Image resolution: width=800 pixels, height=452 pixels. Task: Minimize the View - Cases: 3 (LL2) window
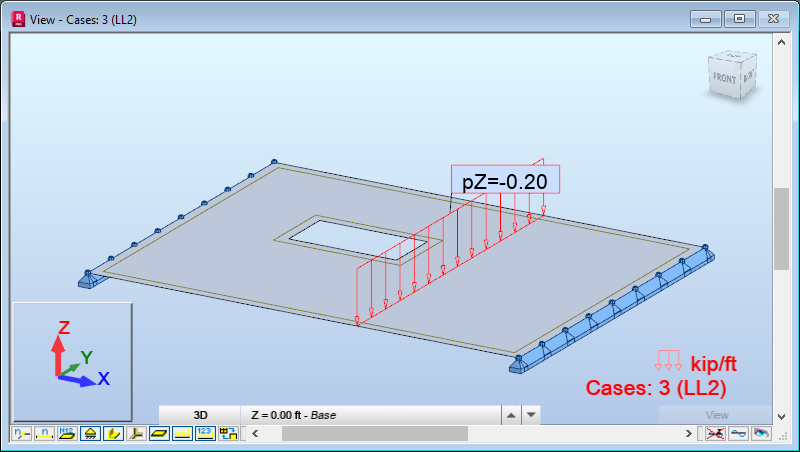[706, 19]
